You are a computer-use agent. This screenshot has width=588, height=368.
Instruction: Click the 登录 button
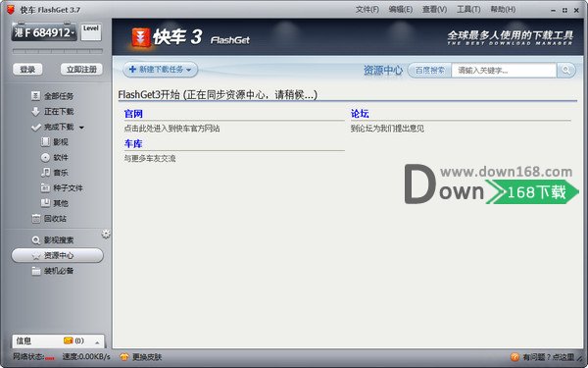click(27, 70)
